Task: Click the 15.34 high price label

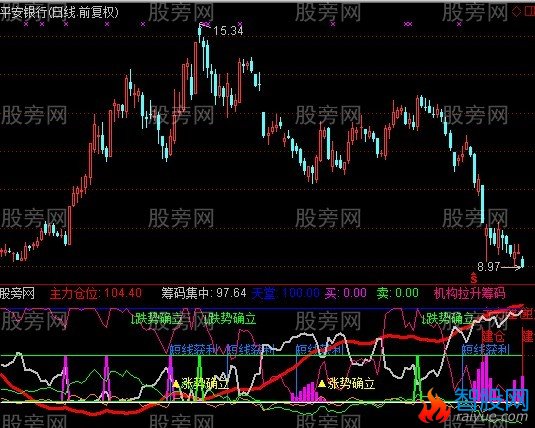Action: [228, 31]
